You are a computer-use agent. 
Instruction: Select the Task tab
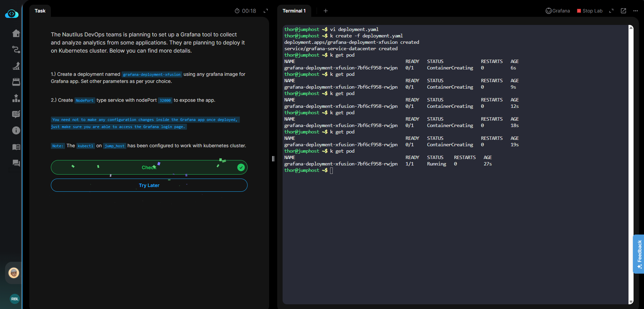point(40,11)
